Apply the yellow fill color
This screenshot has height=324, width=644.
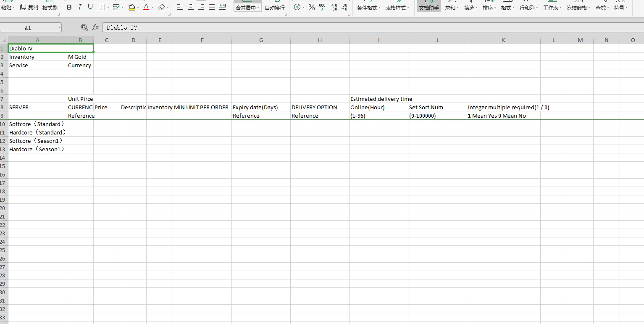tap(131, 7)
